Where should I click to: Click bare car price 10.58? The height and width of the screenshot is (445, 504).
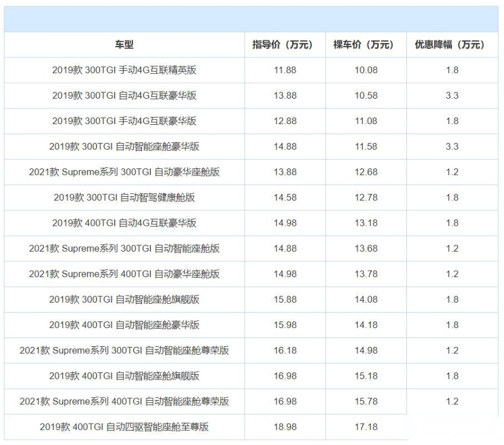pos(366,95)
